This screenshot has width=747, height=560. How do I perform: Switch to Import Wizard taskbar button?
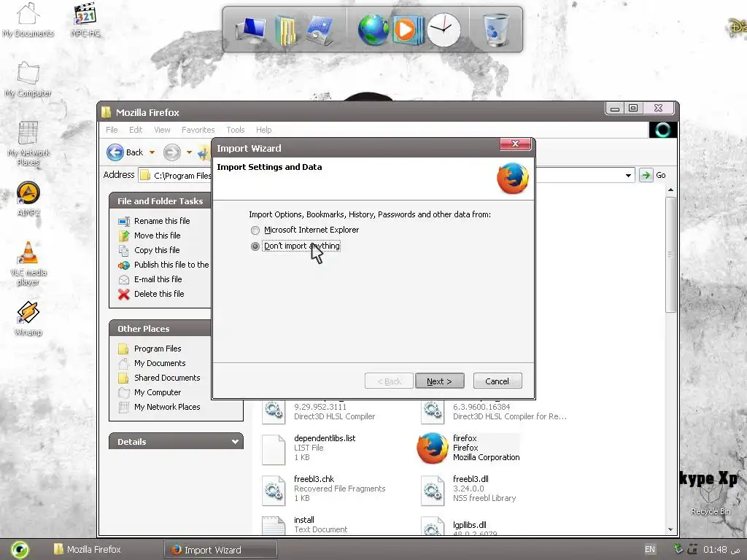220,550
